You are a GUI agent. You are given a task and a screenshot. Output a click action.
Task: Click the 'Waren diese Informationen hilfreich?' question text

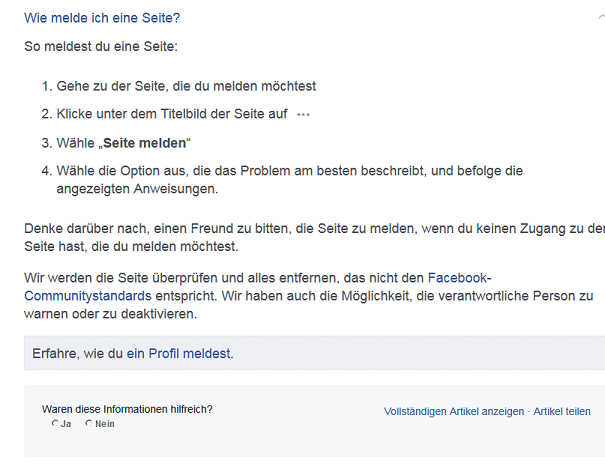point(127,409)
